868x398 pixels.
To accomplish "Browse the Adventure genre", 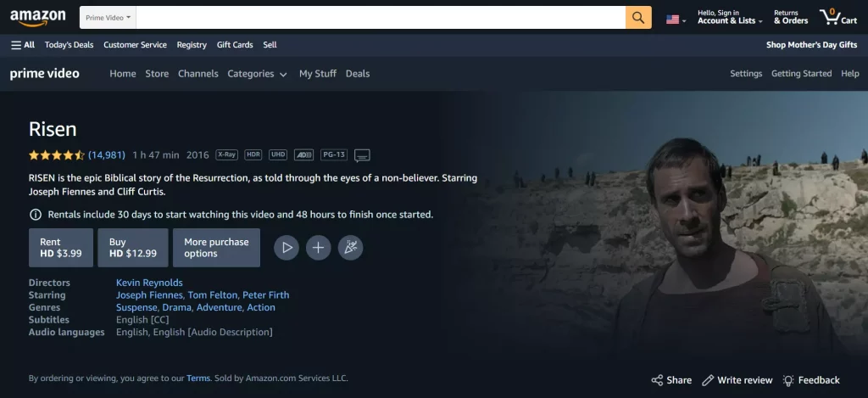I will pos(220,308).
